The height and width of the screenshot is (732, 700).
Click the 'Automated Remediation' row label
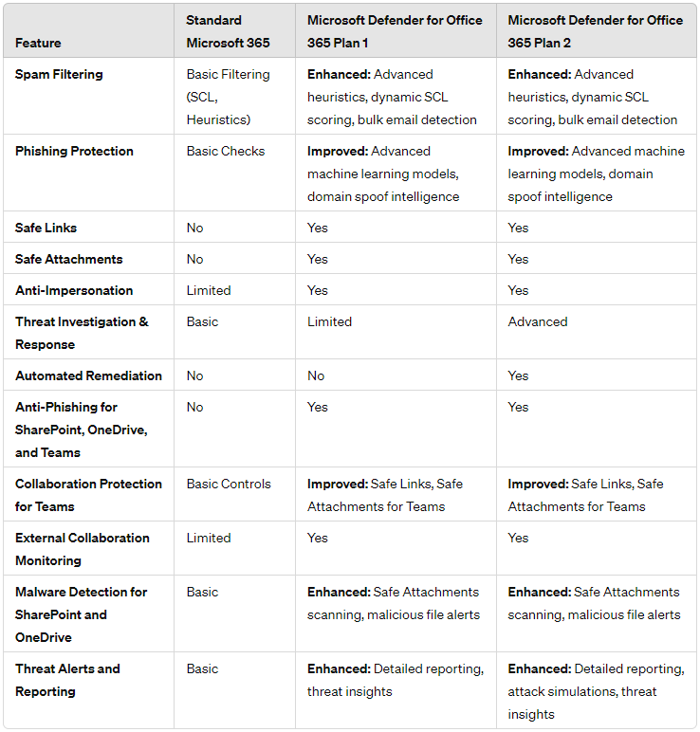[88, 375]
